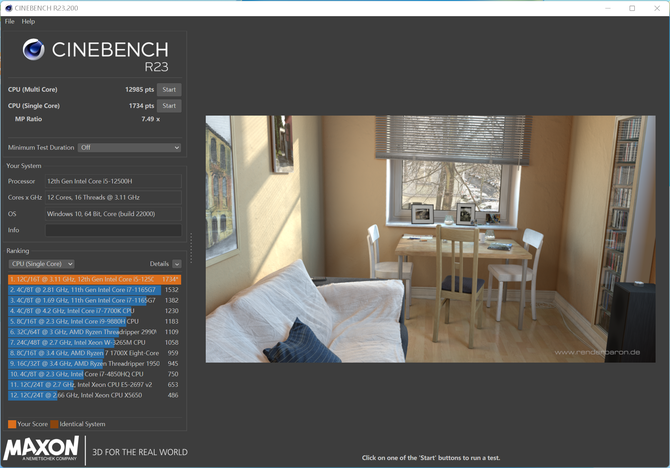
Task: Open the CPU (Single Core) ranking dropdown
Action: 41,264
